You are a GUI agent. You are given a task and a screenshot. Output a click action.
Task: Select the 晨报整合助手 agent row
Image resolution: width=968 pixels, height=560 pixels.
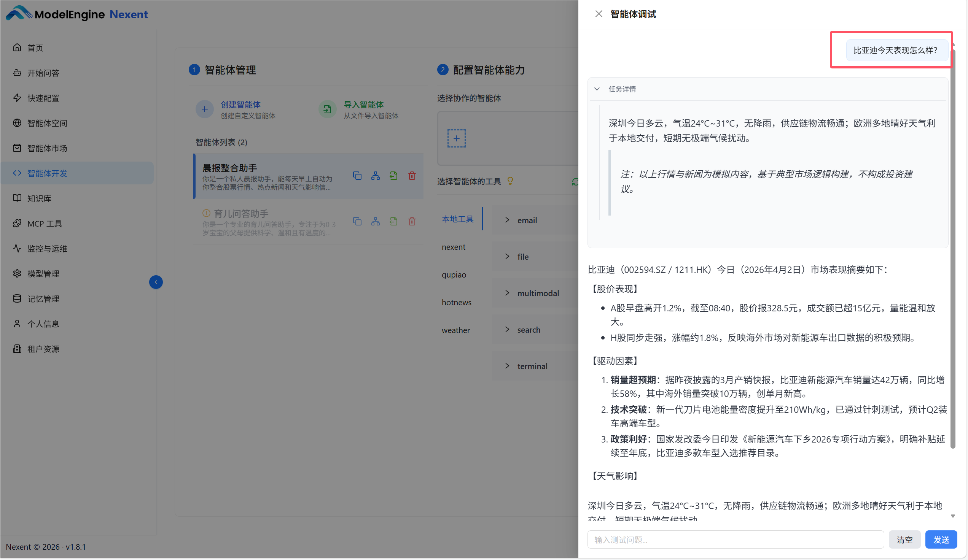309,176
